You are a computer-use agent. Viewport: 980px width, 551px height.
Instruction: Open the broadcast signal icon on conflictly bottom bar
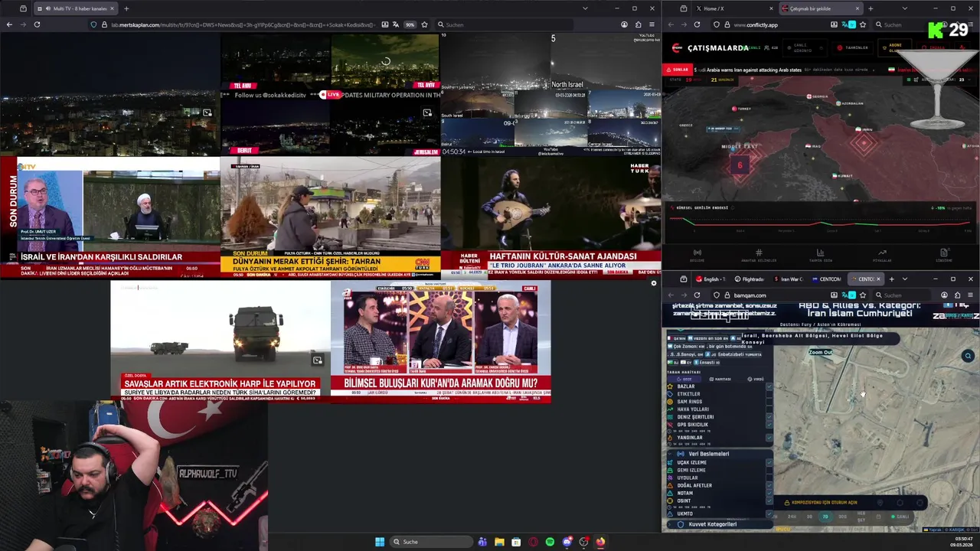(x=697, y=253)
